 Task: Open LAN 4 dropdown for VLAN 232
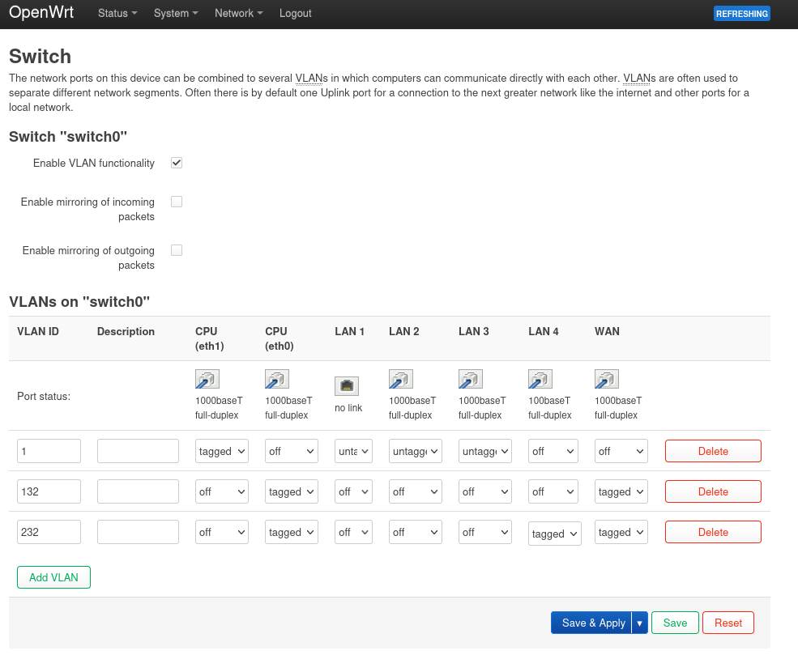click(x=555, y=534)
